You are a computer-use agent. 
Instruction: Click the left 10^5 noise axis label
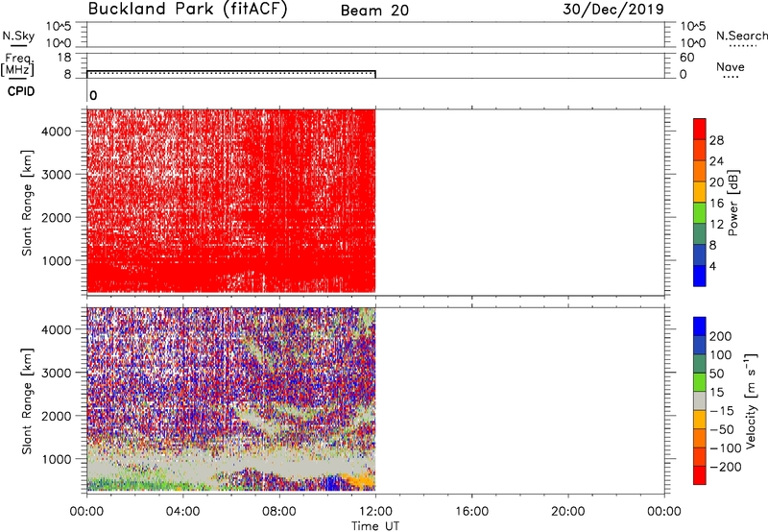point(59,26)
